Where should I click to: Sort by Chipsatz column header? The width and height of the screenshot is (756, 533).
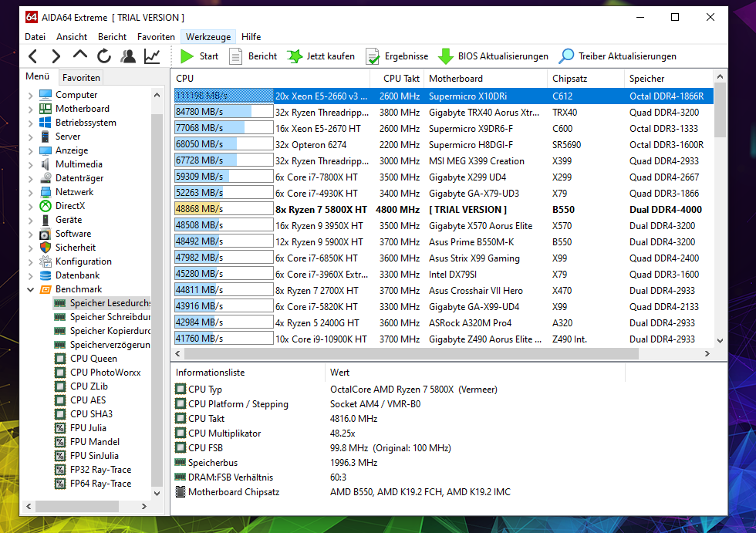586,79
